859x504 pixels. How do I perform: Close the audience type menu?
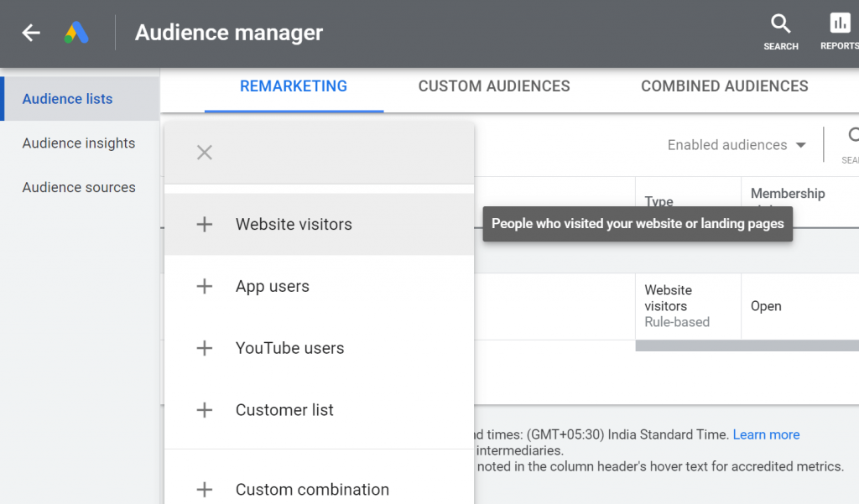point(205,153)
